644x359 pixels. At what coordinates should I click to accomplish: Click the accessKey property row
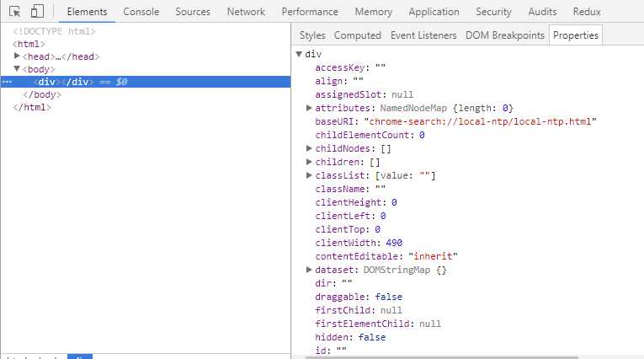[350, 67]
